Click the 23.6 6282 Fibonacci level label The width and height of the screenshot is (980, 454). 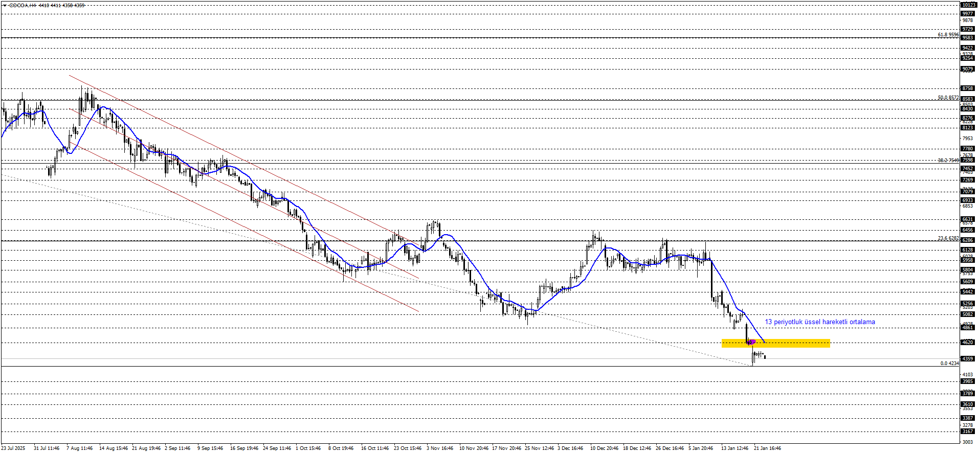pos(948,238)
